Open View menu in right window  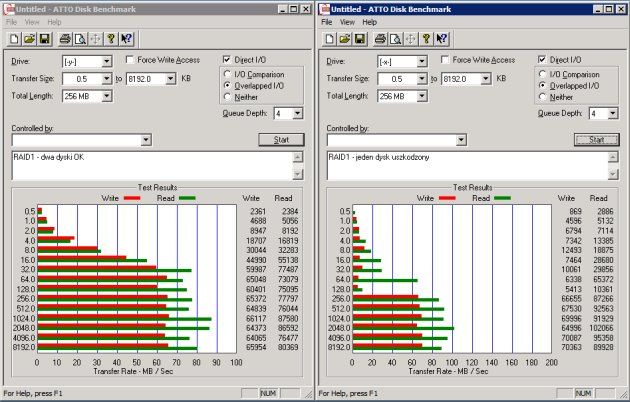347,22
